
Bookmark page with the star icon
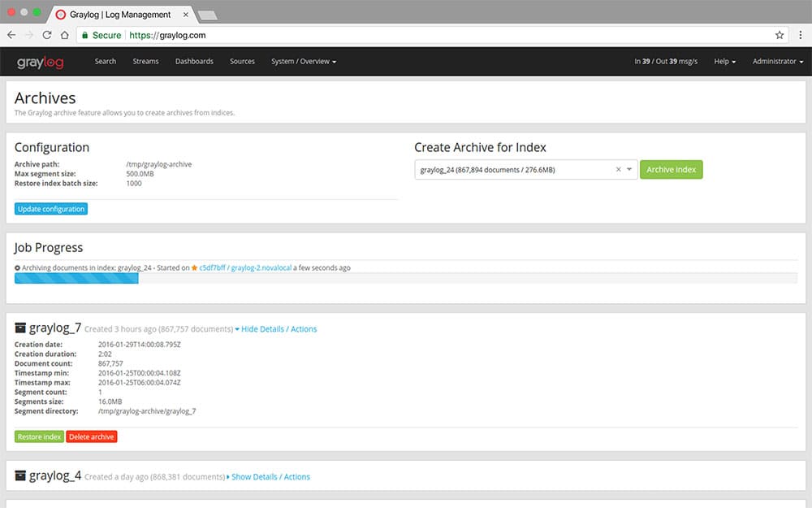tap(779, 35)
